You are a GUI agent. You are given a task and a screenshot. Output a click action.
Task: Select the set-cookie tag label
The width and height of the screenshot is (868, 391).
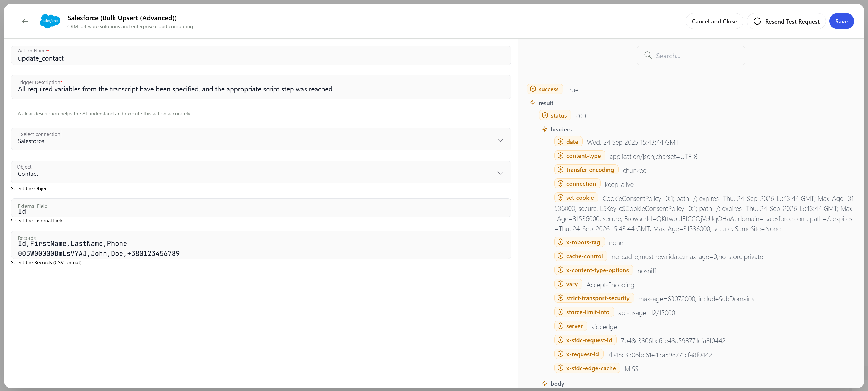click(580, 198)
